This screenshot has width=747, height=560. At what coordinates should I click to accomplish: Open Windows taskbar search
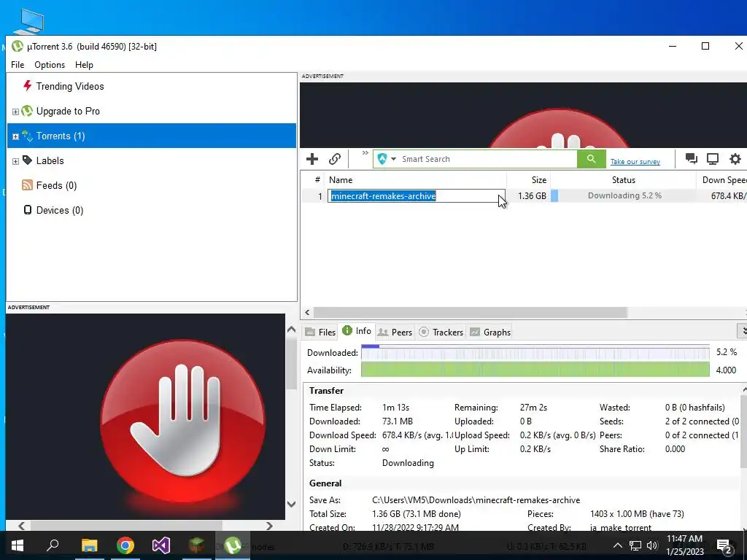pyautogui.click(x=53, y=545)
